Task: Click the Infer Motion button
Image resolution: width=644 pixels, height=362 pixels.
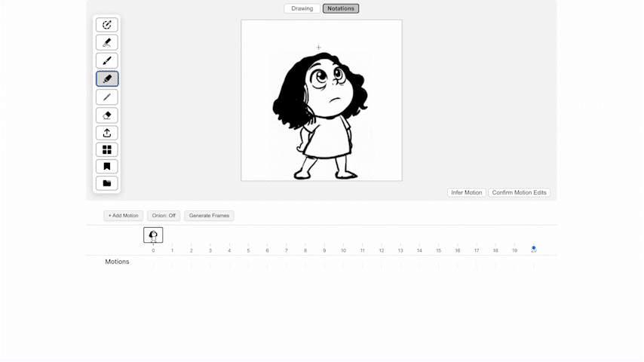Action: (466, 193)
